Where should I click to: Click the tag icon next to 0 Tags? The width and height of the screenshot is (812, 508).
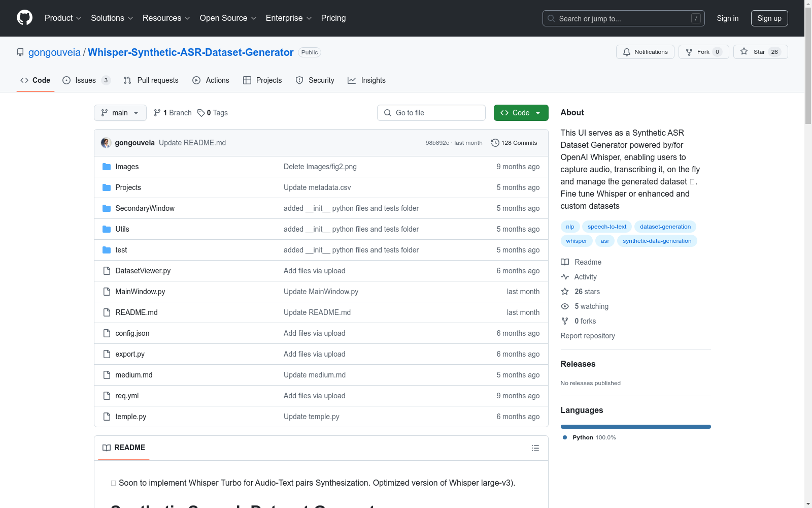pos(201,113)
